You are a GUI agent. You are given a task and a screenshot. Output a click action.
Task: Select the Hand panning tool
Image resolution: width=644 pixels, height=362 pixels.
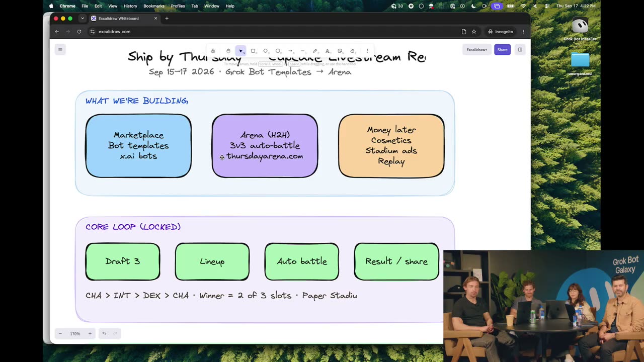coord(228,51)
